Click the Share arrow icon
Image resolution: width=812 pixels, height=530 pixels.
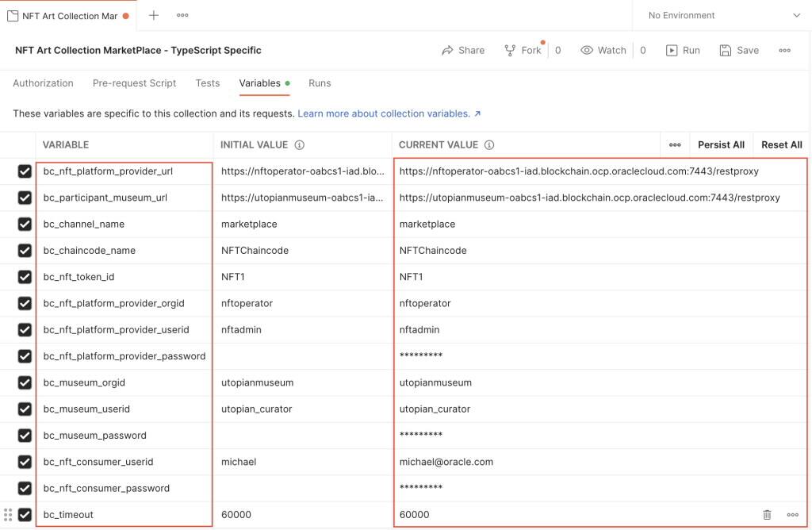coord(447,50)
